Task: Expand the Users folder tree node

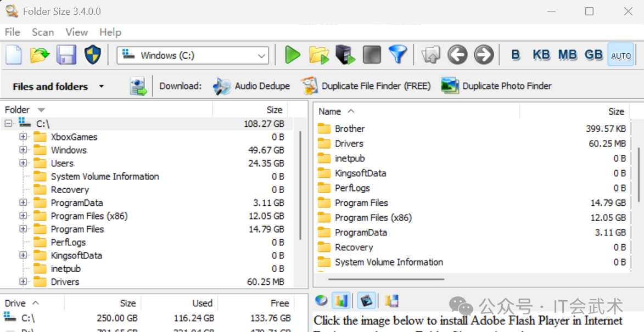Action: pyautogui.click(x=23, y=163)
